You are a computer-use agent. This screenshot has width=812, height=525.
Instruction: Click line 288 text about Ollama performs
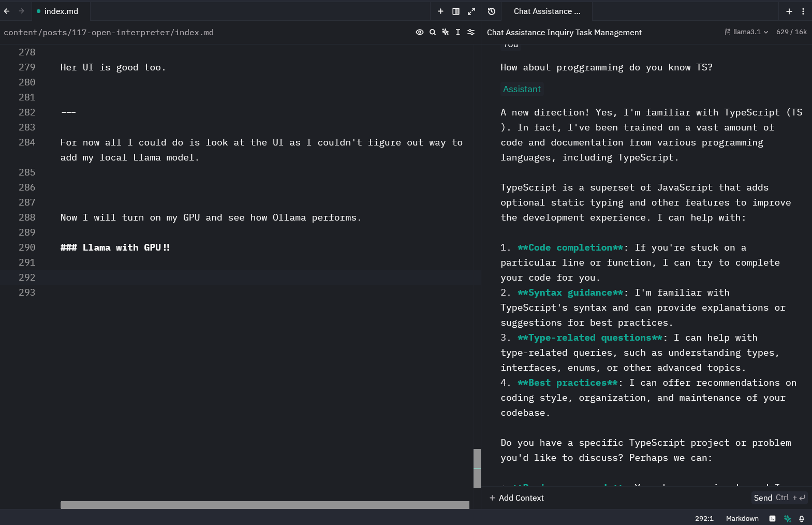211,217
